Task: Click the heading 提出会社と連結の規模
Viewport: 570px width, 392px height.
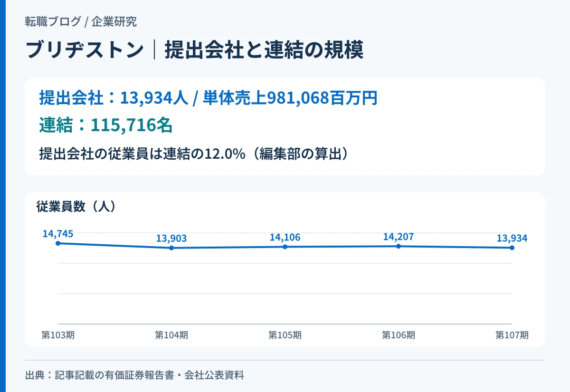Action: click(x=264, y=50)
